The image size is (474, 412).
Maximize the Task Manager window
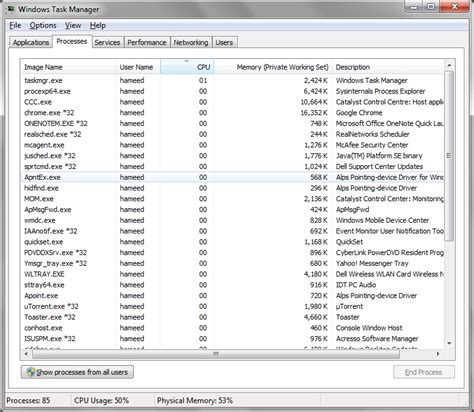[430, 6]
